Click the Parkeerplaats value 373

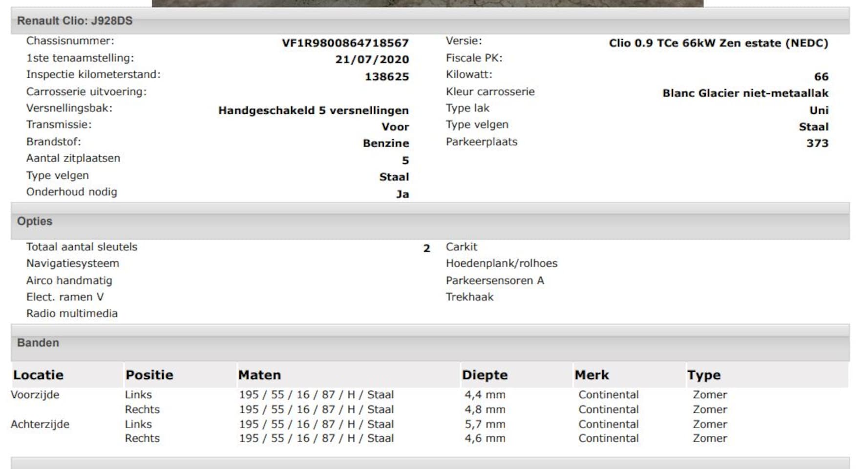pyautogui.click(x=817, y=144)
